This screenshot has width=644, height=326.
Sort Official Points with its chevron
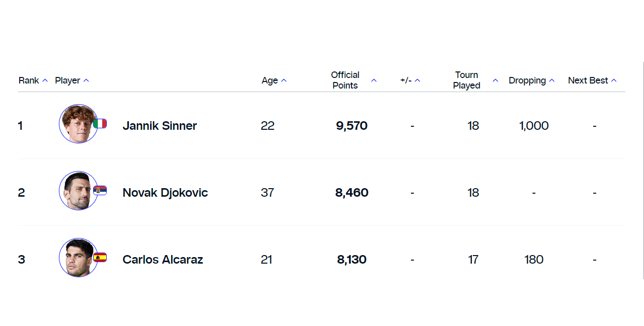click(374, 80)
